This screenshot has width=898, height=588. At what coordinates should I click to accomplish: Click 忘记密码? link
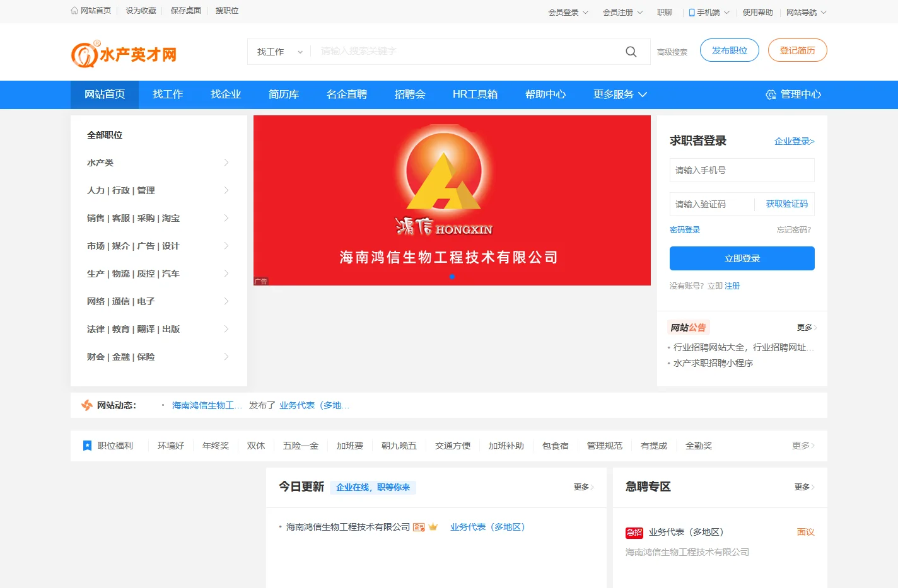coord(794,230)
